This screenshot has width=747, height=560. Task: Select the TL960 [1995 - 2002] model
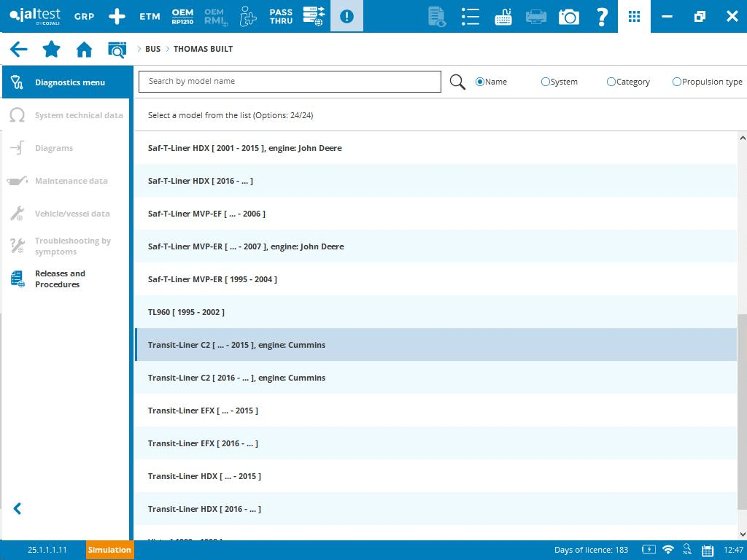pos(186,312)
